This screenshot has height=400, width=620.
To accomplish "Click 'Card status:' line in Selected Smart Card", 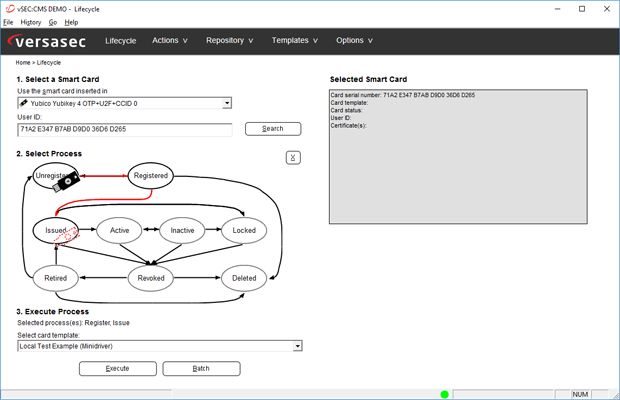I will pyautogui.click(x=346, y=110).
